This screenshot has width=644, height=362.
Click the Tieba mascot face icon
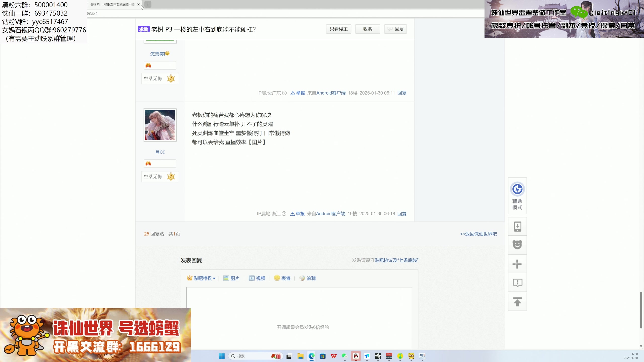pyautogui.click(x=517, y=245)
